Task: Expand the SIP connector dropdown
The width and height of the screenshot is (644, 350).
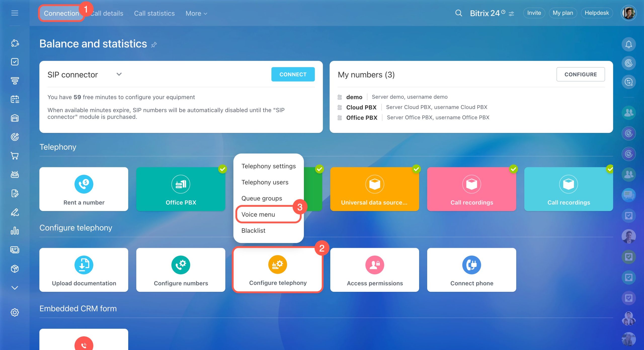Action: point(119,74)
